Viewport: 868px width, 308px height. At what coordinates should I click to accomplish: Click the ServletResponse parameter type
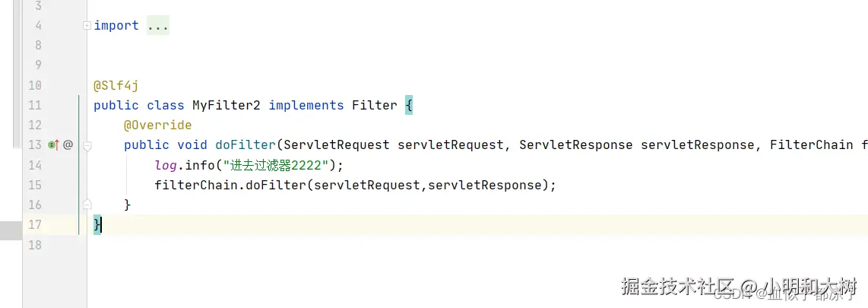[x=575, y=145]
